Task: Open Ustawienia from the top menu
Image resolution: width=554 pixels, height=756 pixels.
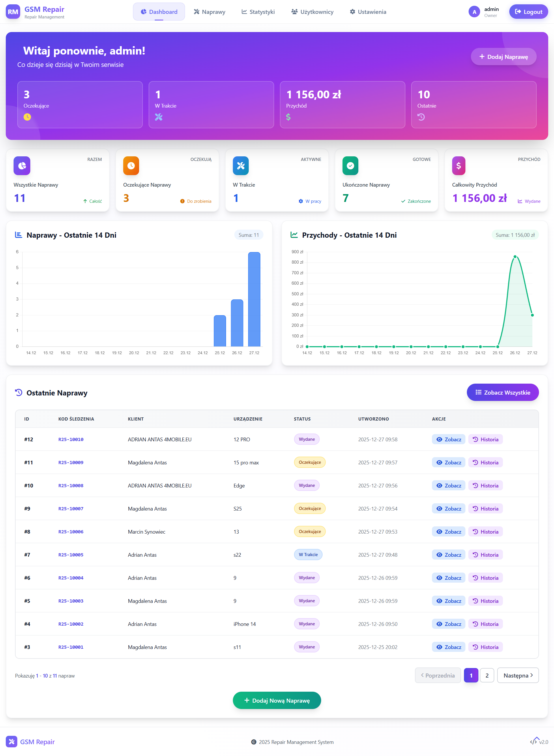Action: coord(368,12)
